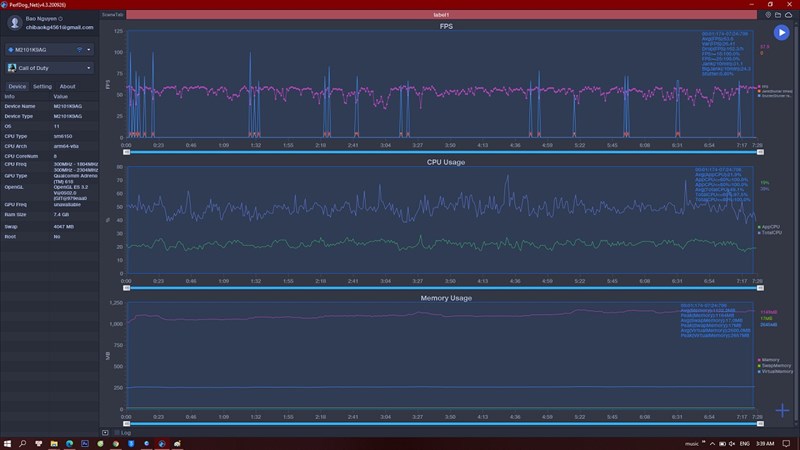The width and height of the screenshot is (800, 450).
Task: Toggle the TotalCPU legend series
Action: pyautogui.click(x=770, y=233)
